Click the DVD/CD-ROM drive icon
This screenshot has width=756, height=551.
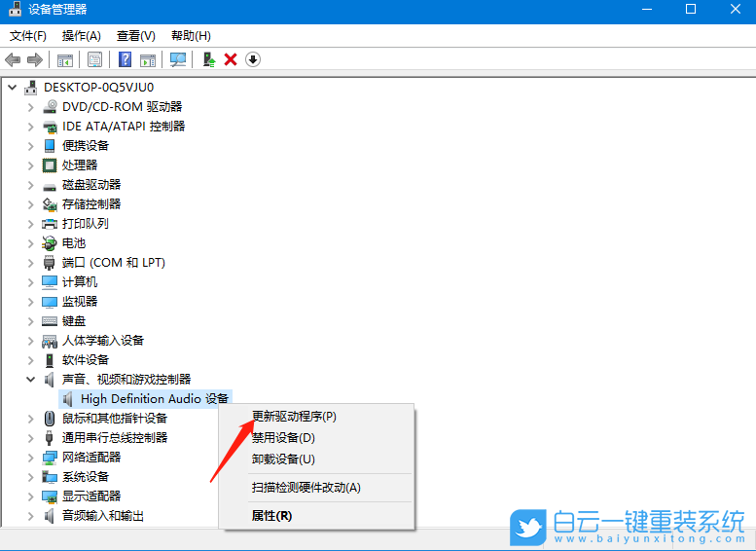(50, 107)
